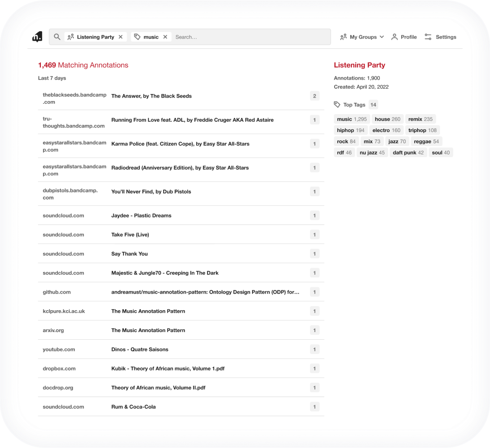
Task: Open Take Five (Live) entry
Action: click(130, 235)
